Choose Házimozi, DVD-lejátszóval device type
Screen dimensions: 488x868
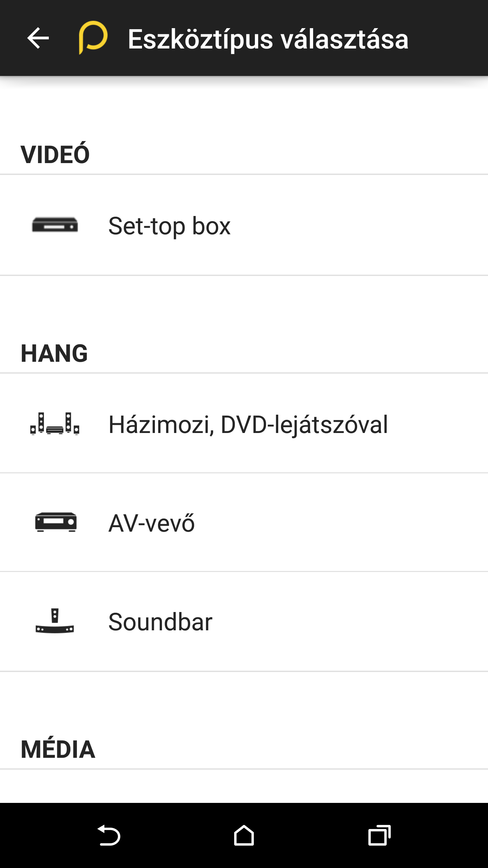[244, 423]
